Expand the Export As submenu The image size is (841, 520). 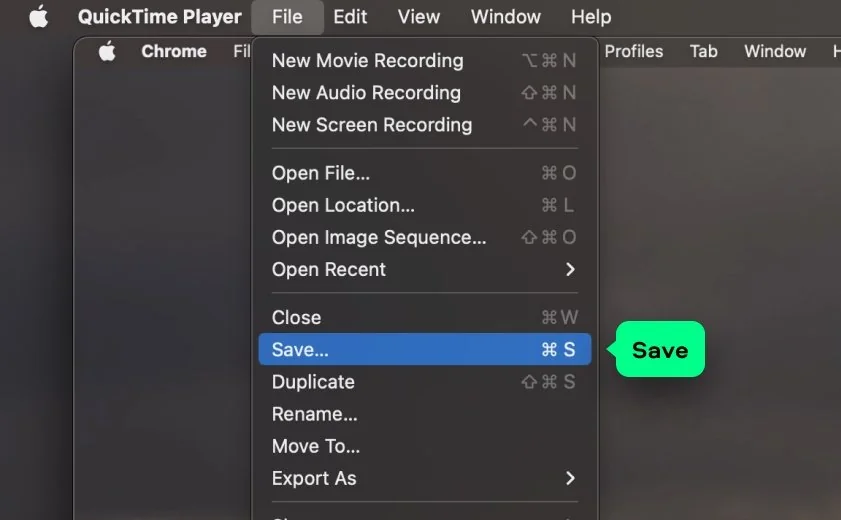[x=425, y=478]
